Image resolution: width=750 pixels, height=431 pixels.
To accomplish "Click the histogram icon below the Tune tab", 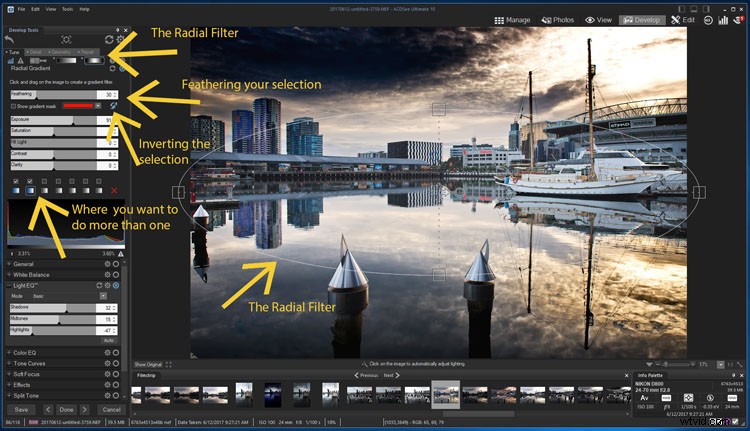I will point(11,61).
